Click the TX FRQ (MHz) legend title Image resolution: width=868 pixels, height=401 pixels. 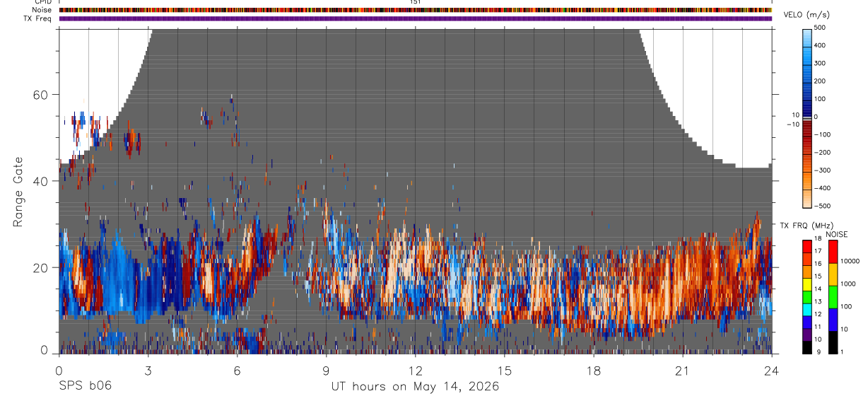(x=806, y=226)
